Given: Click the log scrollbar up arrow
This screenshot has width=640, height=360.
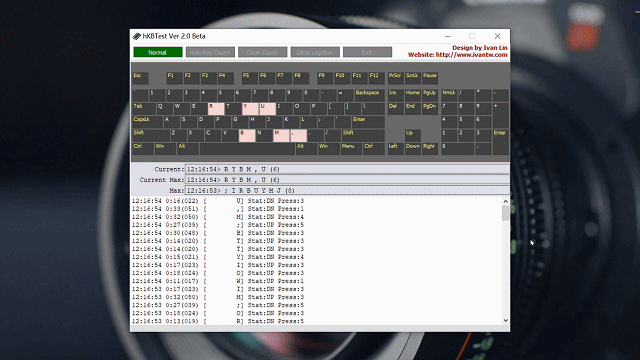Looking at the screenshot, I should tap(506, 201).
